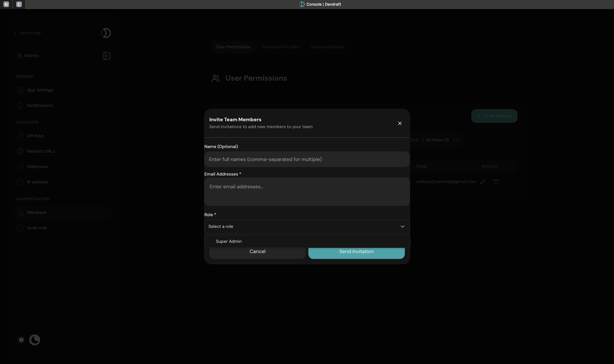Screen dimensions: 614x364
Task: Open App Settings from the sidebar
Action: tap(40, 90)
